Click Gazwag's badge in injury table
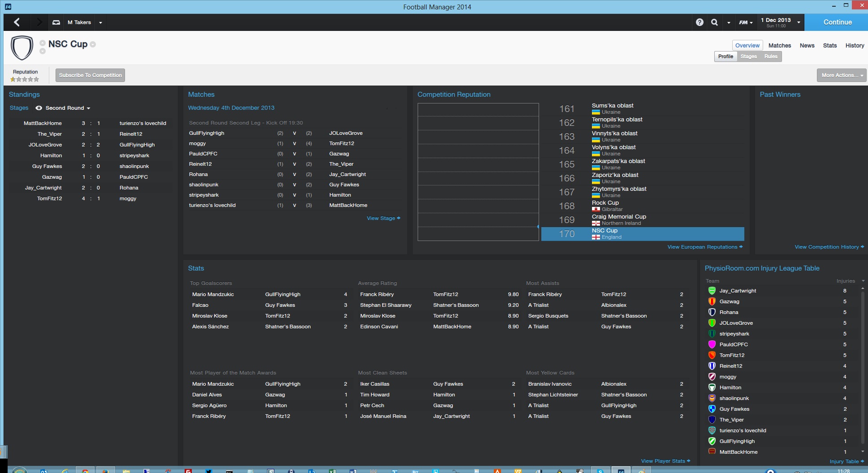 click(712, 301)
